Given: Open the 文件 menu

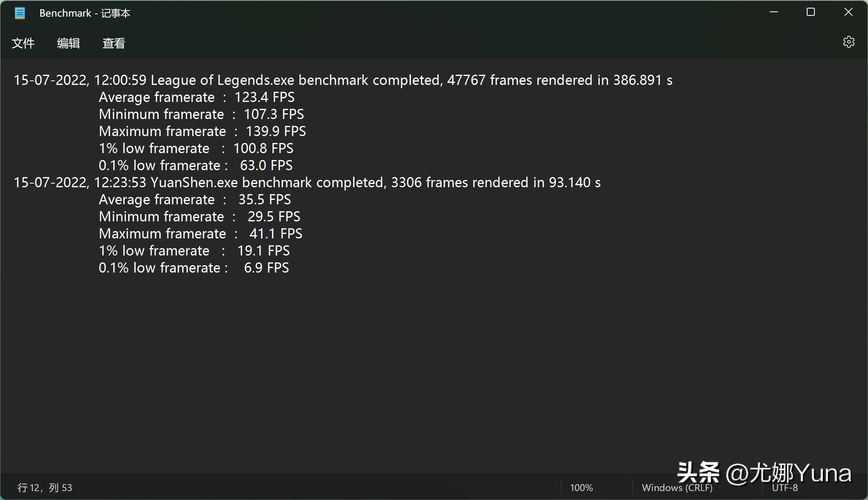Looking at the screenshot, I should click(x=23, y=43).
